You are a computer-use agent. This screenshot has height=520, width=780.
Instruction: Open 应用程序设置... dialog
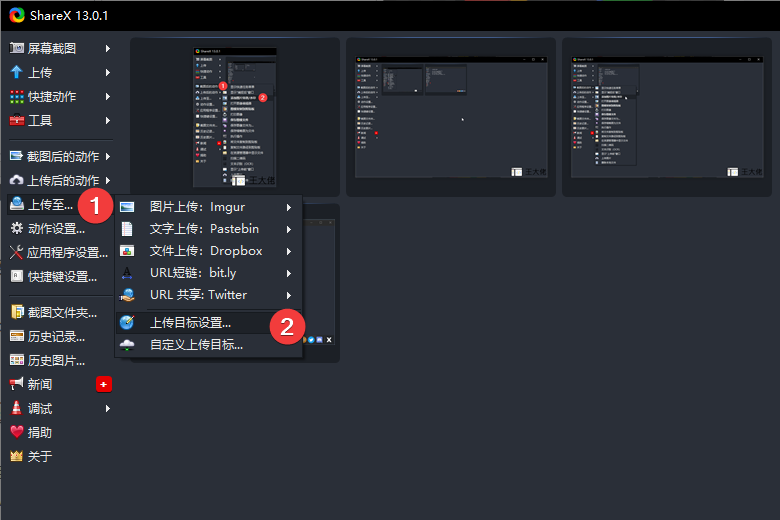tap(60, 252)
